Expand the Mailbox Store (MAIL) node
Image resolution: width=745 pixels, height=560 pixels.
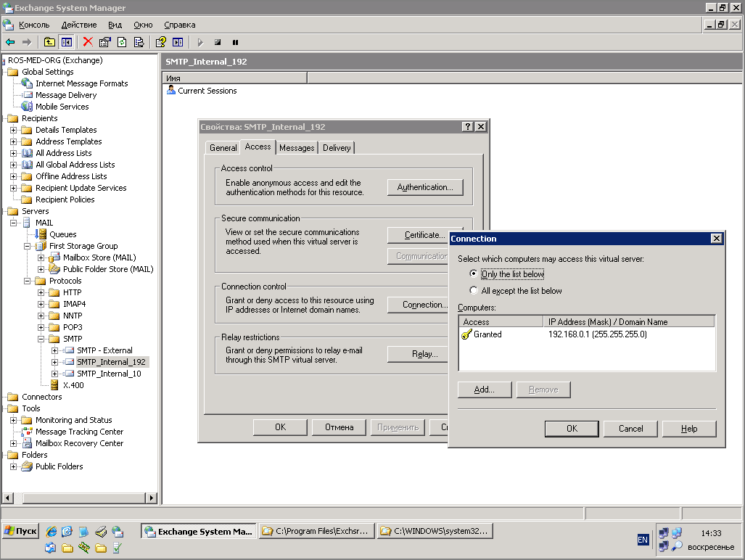click(x=41, y=258)
